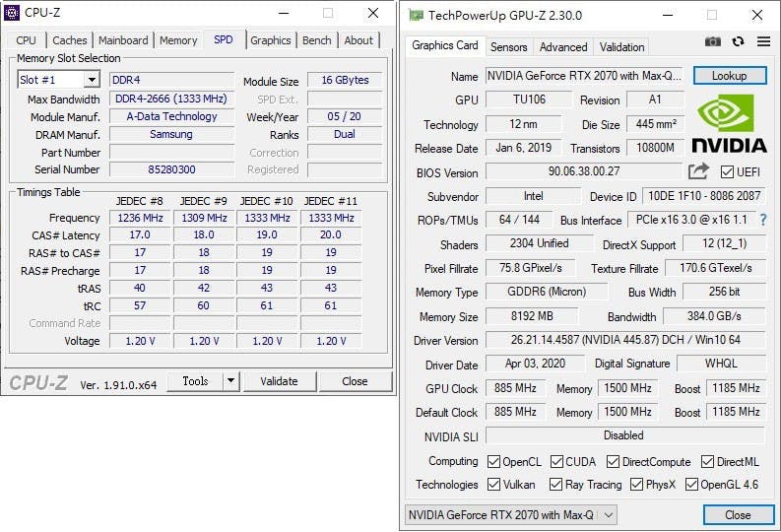This screenshot has height=532, width=781.
Task: Switch to the Graphics tab in CPU-Z
Action: 271,40
